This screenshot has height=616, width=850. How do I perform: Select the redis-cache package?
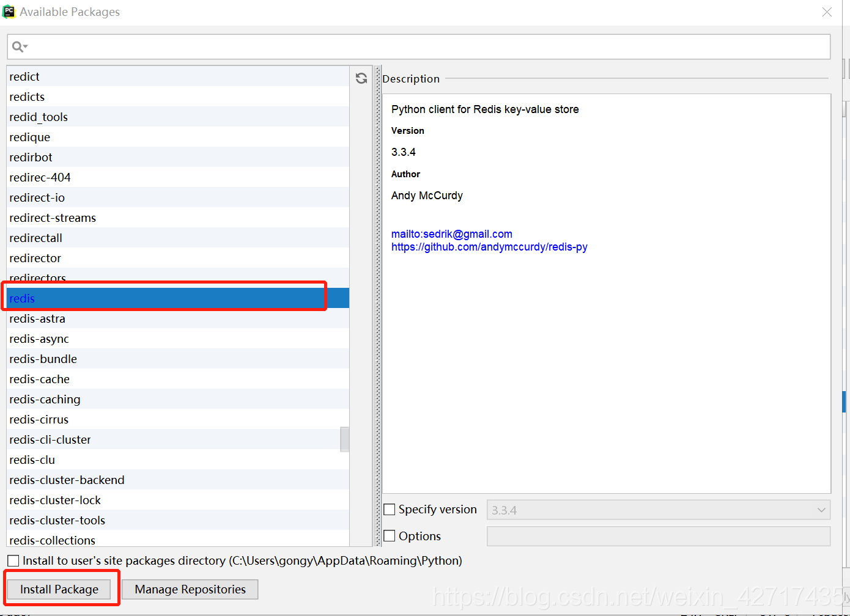(178, 379)
